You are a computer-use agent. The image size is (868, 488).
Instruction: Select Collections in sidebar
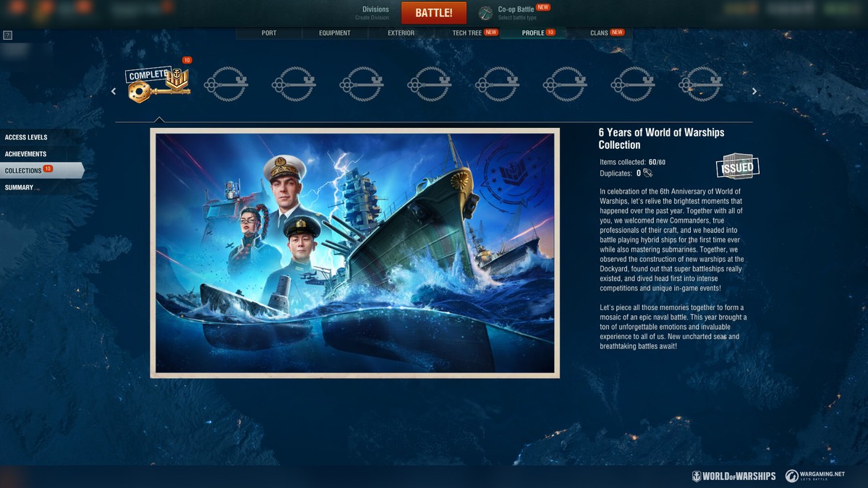(x=41, y=171)
